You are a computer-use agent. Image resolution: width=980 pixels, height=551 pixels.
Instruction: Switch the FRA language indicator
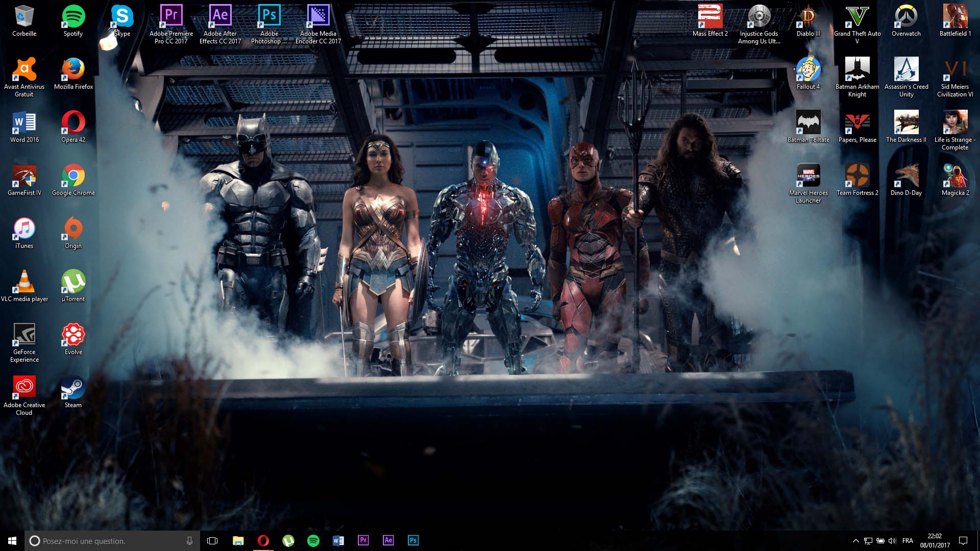click(908, 541)
